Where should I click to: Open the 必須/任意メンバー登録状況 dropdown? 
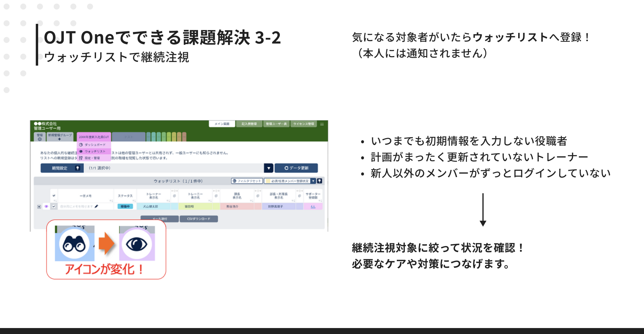coord(313,181)
